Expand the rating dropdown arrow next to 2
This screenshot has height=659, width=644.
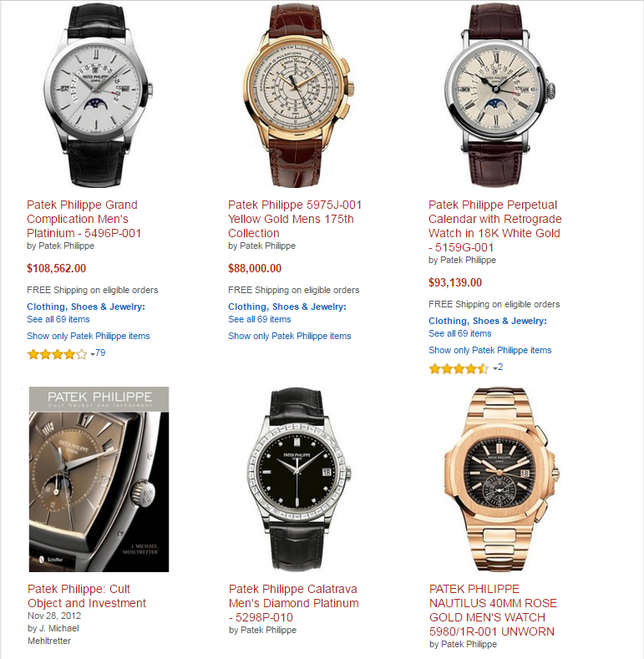[495, 369]
